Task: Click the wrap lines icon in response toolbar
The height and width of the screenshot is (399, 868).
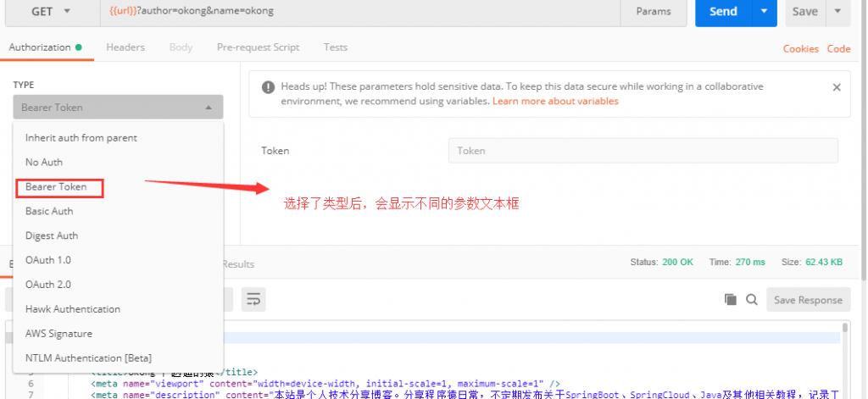Action: (253, 299)
